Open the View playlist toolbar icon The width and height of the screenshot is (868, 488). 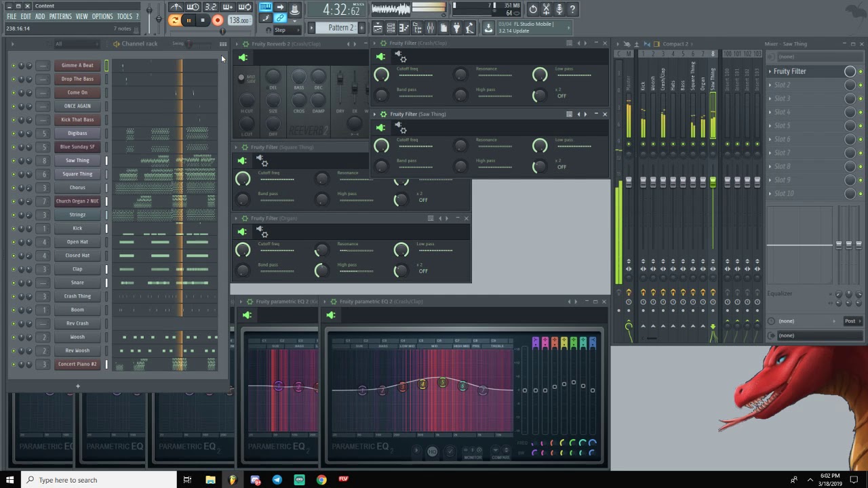[x=378, y=28]
